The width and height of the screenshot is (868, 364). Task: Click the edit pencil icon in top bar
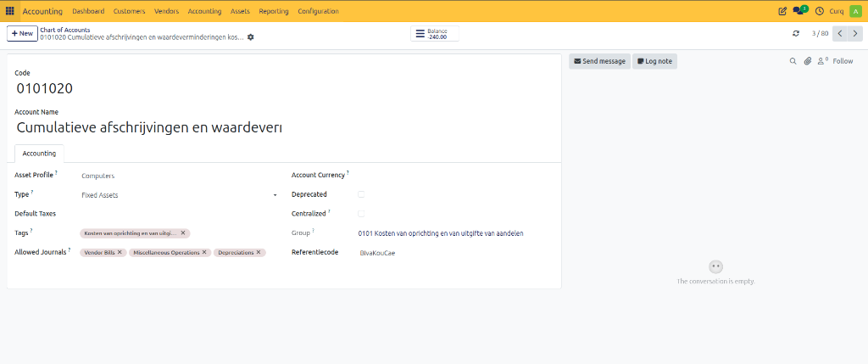click(782, 11)
